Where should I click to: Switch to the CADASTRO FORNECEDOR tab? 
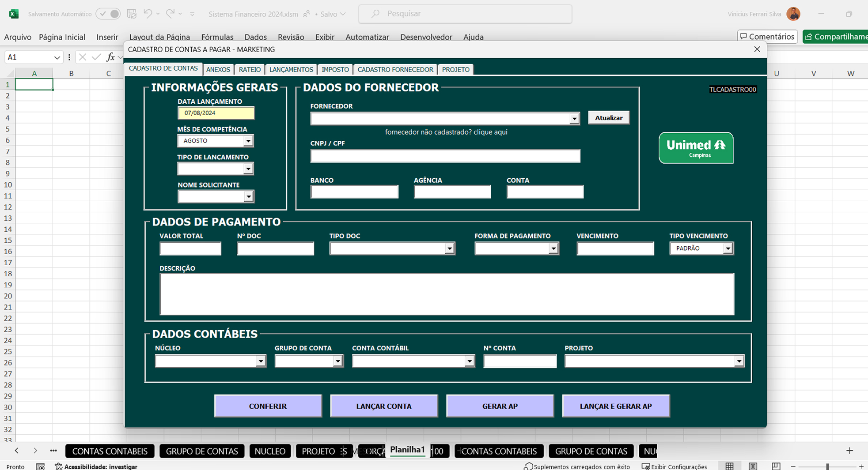click(x=395, y=69)
